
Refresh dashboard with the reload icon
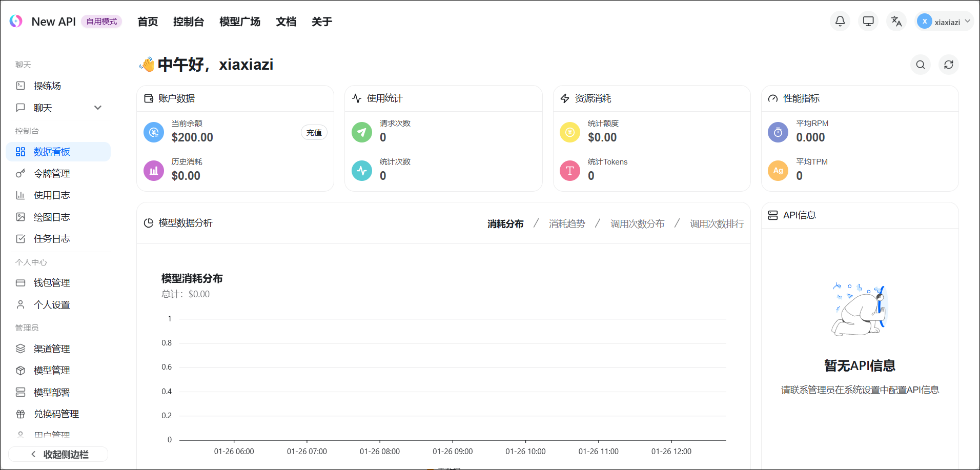[949, 65]
